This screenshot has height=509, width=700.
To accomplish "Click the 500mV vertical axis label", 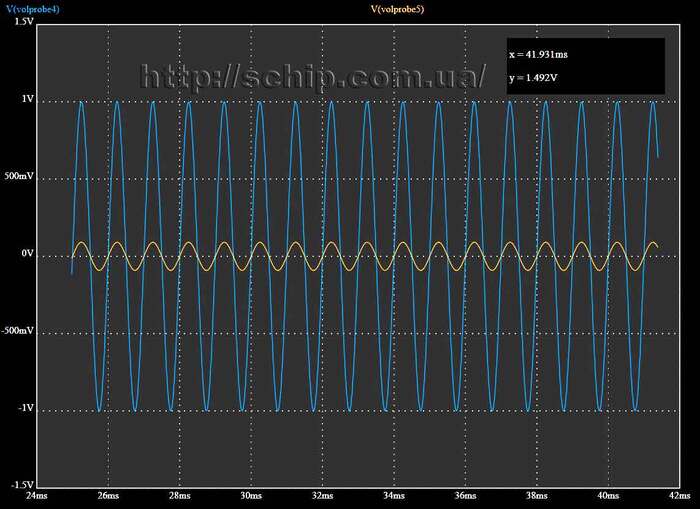I will [20, 177].
